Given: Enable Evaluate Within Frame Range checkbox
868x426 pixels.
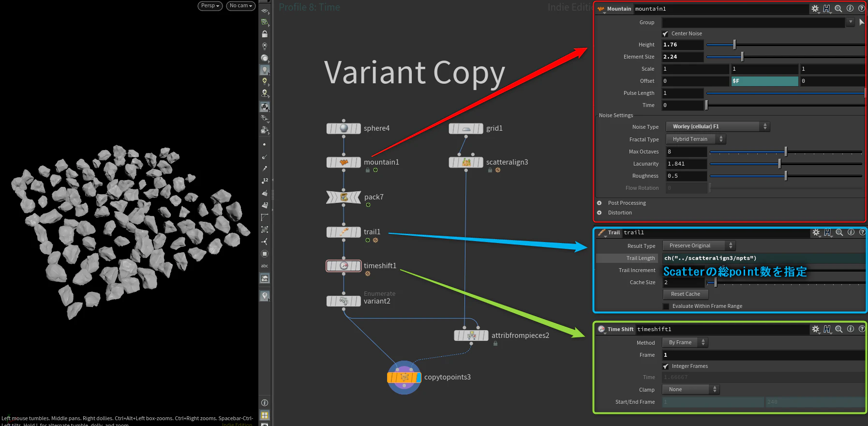Looking at the screenshot, I should 666,306.
